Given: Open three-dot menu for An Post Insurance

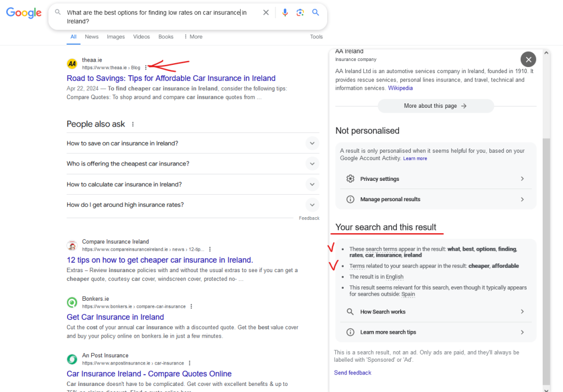Looking at the screenshot, I should (190, 363).
